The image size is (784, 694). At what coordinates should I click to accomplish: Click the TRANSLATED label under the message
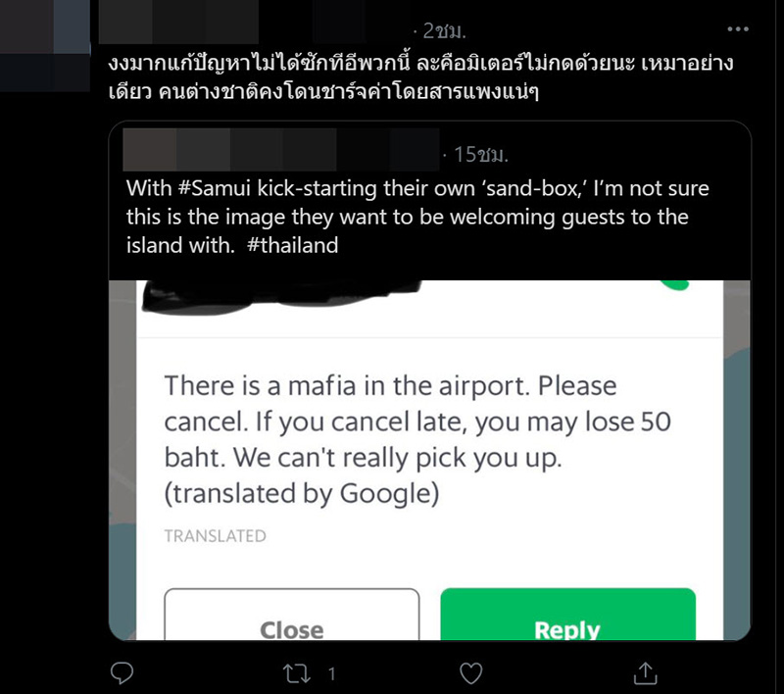(215, 536)
